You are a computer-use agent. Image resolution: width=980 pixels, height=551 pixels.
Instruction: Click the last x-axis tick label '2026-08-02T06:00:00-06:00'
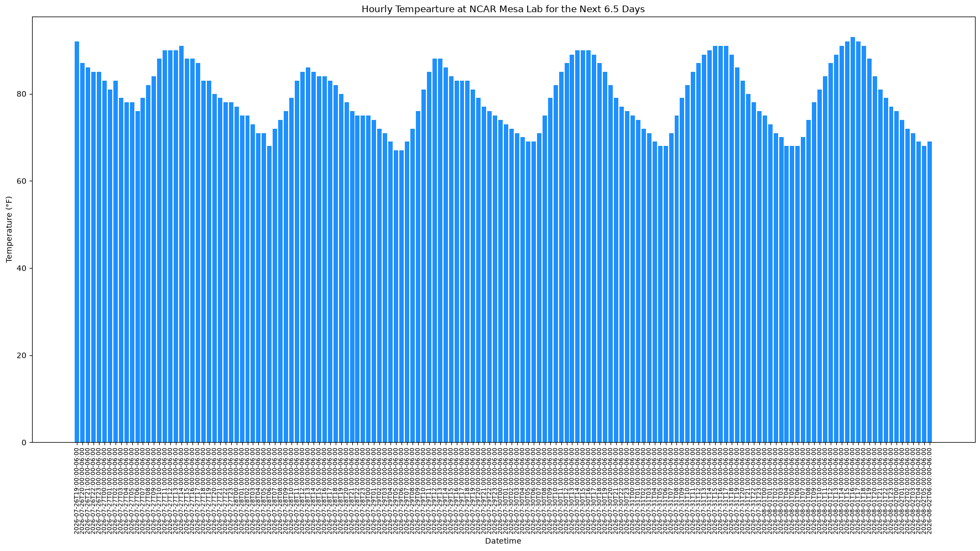coord(930,491)
